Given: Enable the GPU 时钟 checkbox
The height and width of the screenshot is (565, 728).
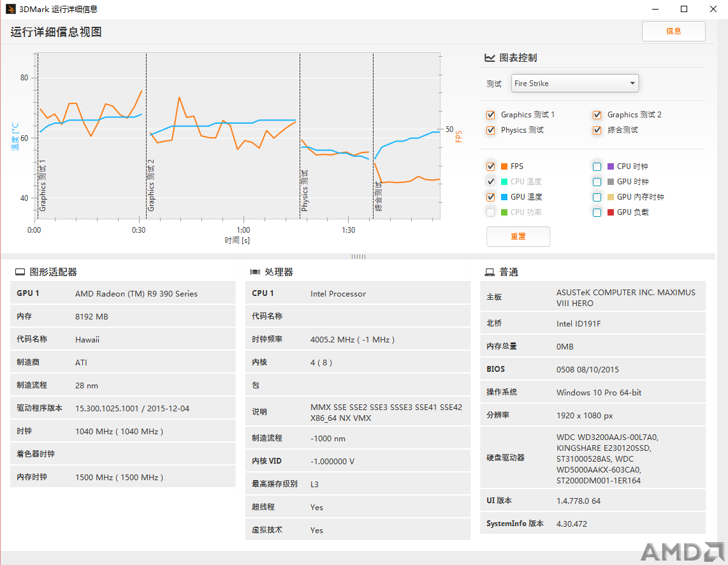Looking at the screenshot, I should click(597, 182).
